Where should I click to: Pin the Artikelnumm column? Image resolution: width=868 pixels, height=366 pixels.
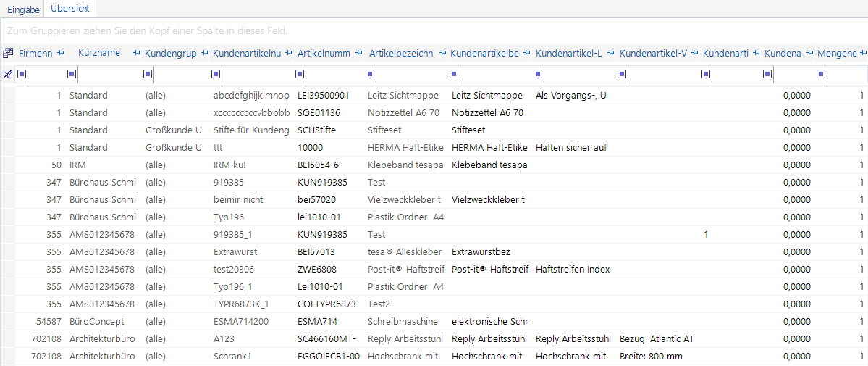[359, 53]
